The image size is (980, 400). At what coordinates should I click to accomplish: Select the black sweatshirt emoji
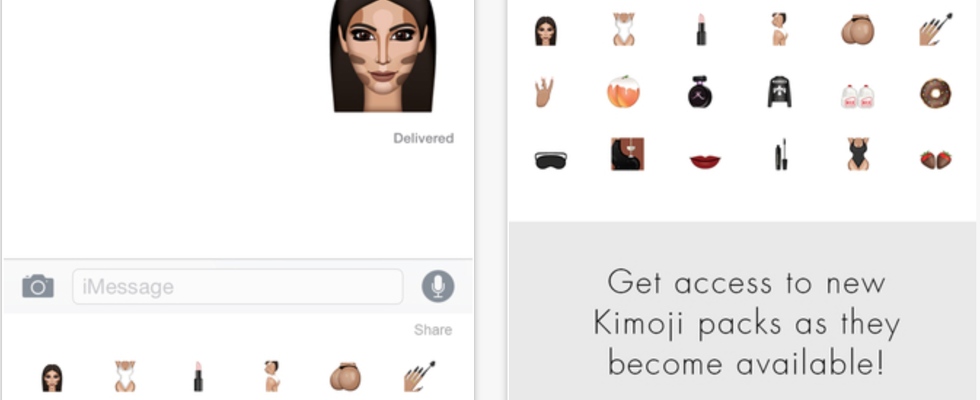779,92
